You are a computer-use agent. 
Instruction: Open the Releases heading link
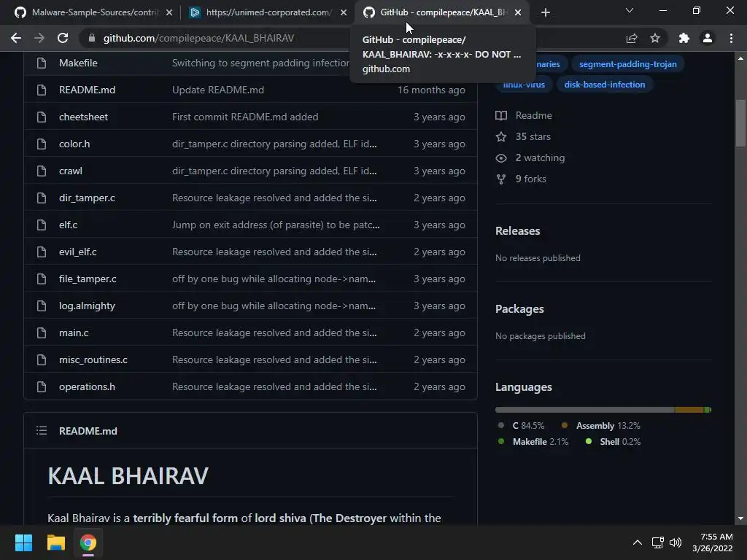pyautogui.click(x=517, y=231)
